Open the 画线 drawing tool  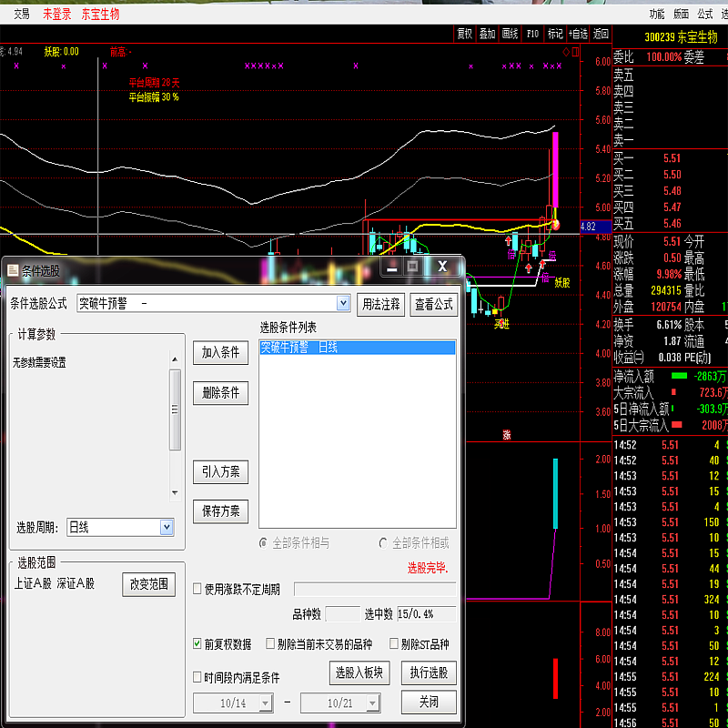coord(510,34)
